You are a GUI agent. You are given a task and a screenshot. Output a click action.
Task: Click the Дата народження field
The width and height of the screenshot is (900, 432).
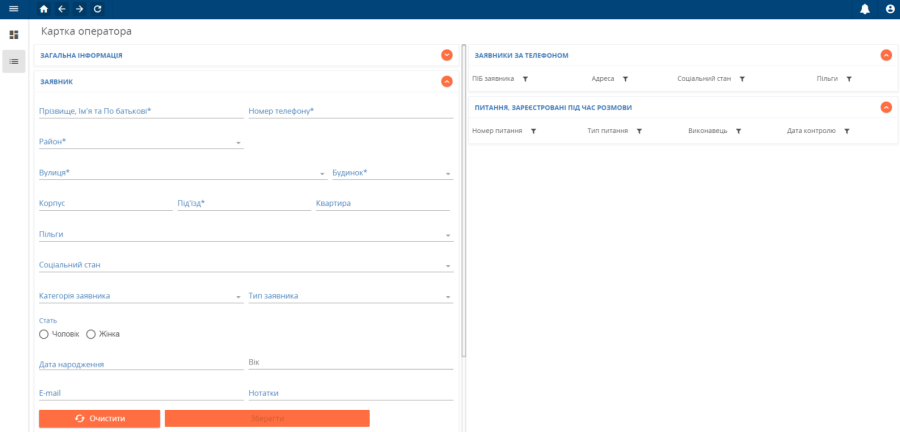pos(141,364)
